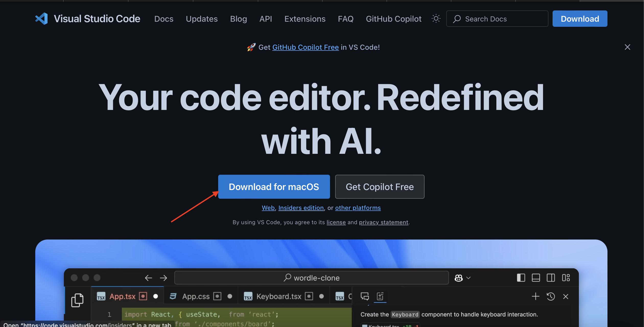The height and width of the screenshot is (327, 644).
Task: Toggle the secondary sidebar layout icon
Action: click(x=551, y=278)
